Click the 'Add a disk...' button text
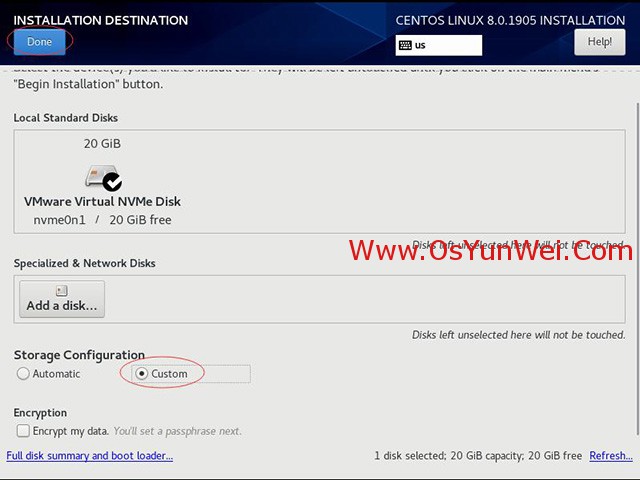Image resolution: width=640 pixels, height=480 pixels. (62, 306)
